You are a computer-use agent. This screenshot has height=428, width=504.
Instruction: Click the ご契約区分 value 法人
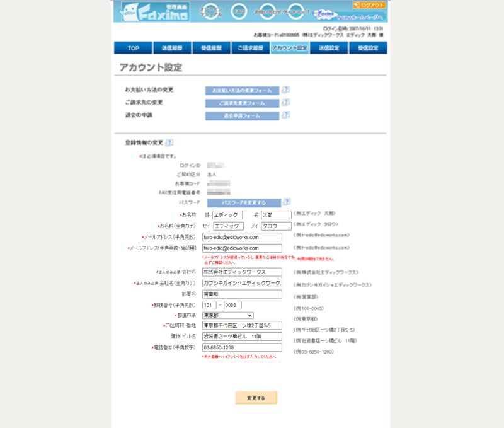pos(212,175)
